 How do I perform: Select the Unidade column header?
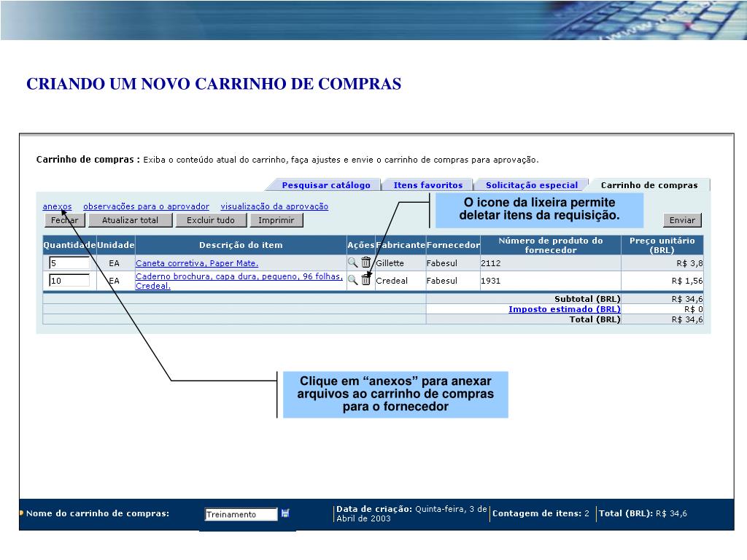(x=116, y=245)
